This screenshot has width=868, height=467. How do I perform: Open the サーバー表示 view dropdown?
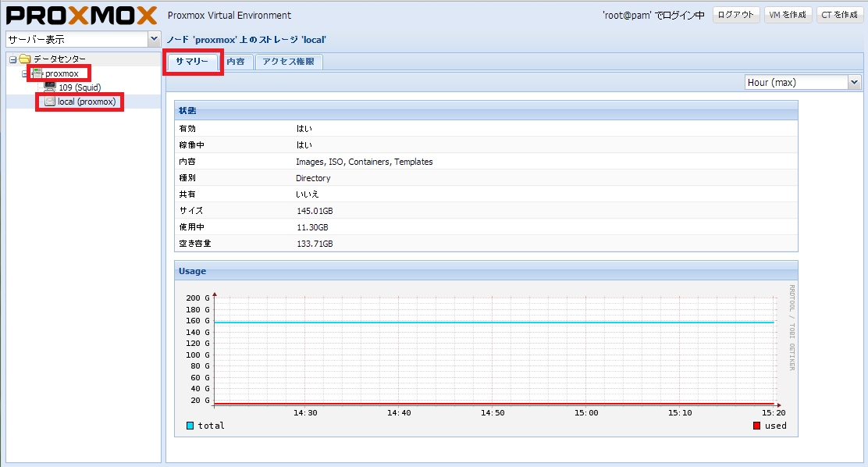(x=155, y=39)
